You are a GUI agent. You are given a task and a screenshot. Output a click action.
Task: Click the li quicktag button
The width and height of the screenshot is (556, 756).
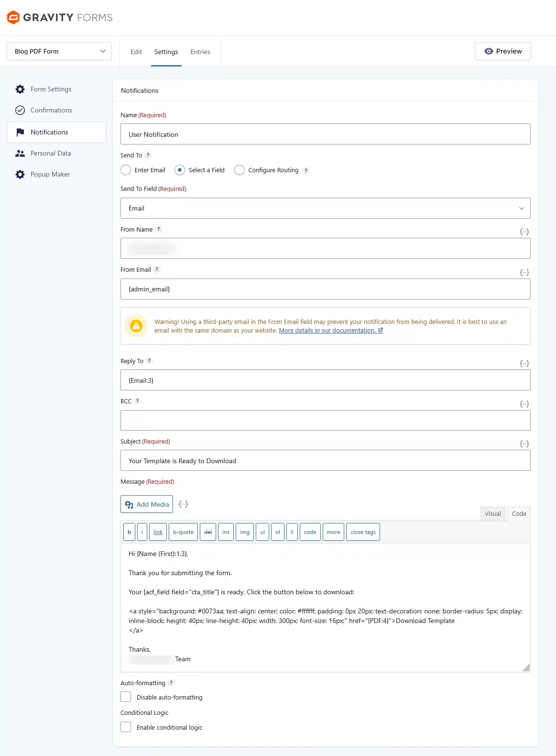(292, 532)
